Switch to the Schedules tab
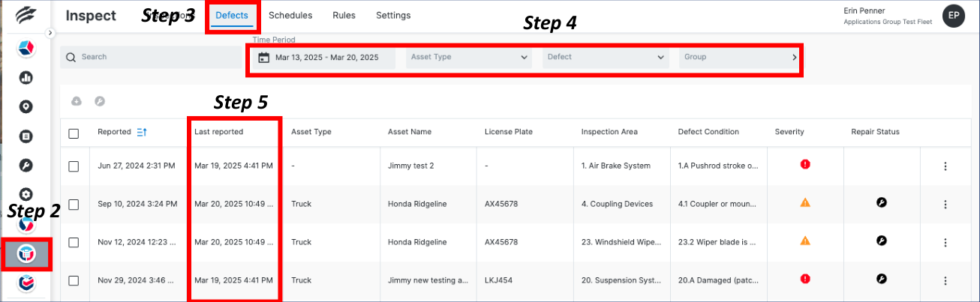This screenshot has height=302, width=980. (290, 15)
